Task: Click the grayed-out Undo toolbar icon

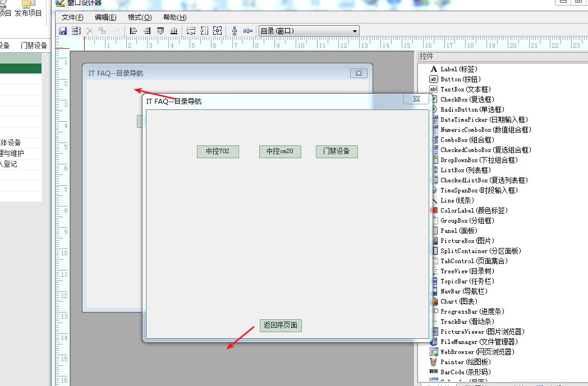Action: 116,30
